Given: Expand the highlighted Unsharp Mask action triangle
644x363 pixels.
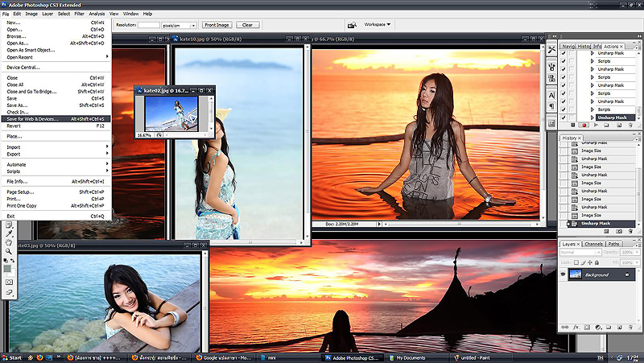Looking at the screenshot, I should [592, 118].
